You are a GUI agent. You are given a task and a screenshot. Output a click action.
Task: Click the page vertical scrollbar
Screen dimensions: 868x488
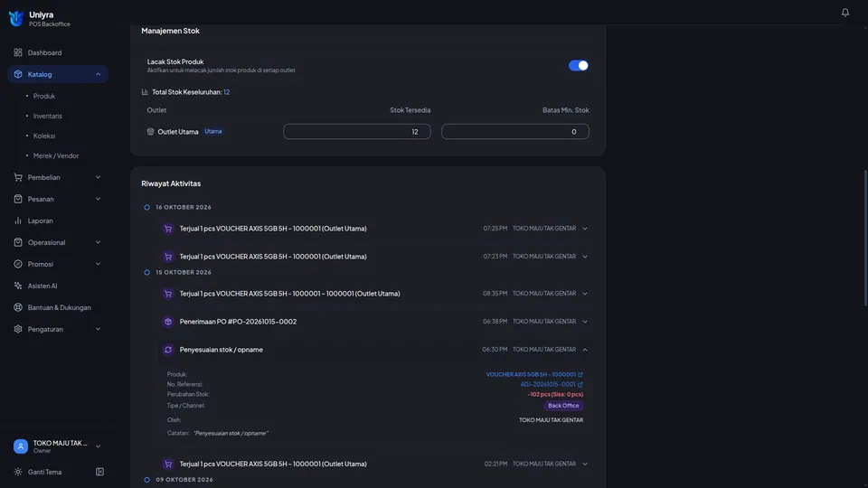(x=865, y=238)
